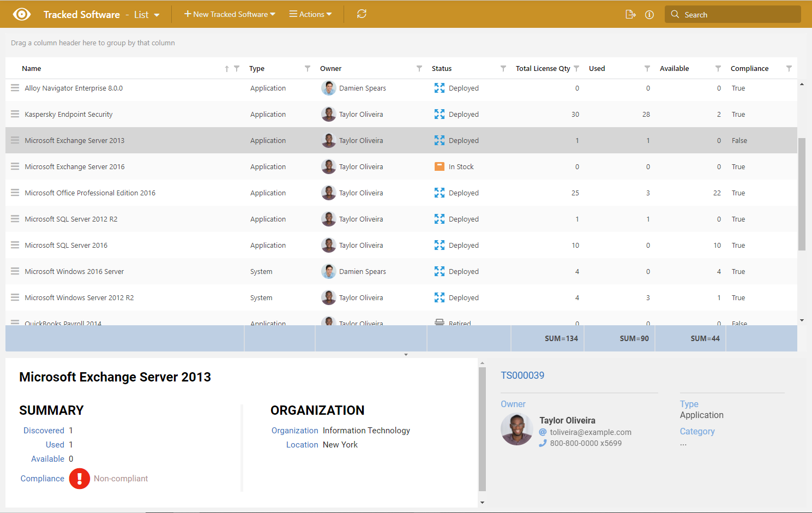Open record TS000039 via its link
Screen dimensions: 812x513
[x=522, y=375]
